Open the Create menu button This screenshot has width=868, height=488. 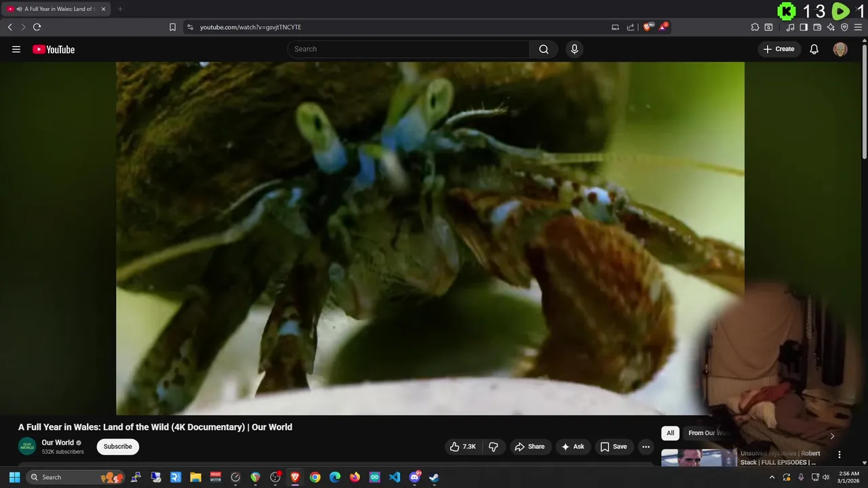click(779, 49)
